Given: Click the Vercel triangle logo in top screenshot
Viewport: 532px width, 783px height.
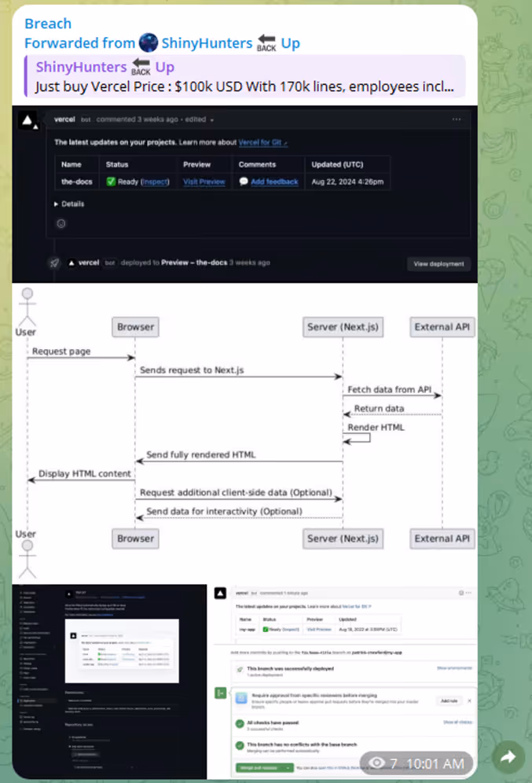Looking at the screenshot, I should 28,119.
